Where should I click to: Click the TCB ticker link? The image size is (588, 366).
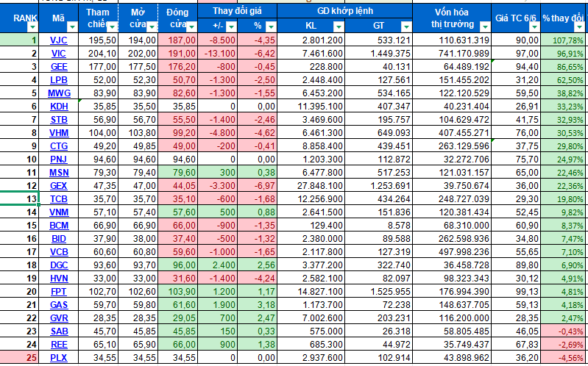tap(58, 199)
